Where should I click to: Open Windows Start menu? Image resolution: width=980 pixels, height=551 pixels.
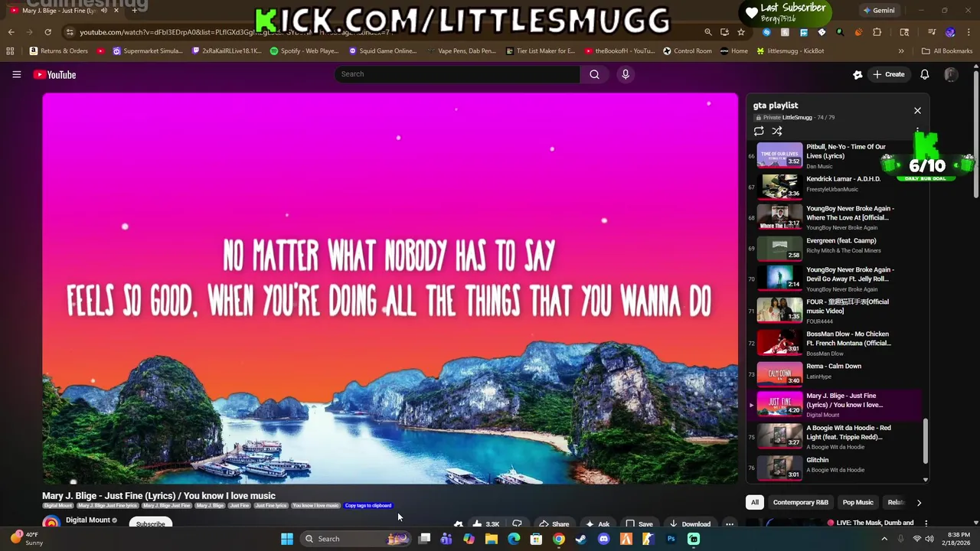point(286,539)
